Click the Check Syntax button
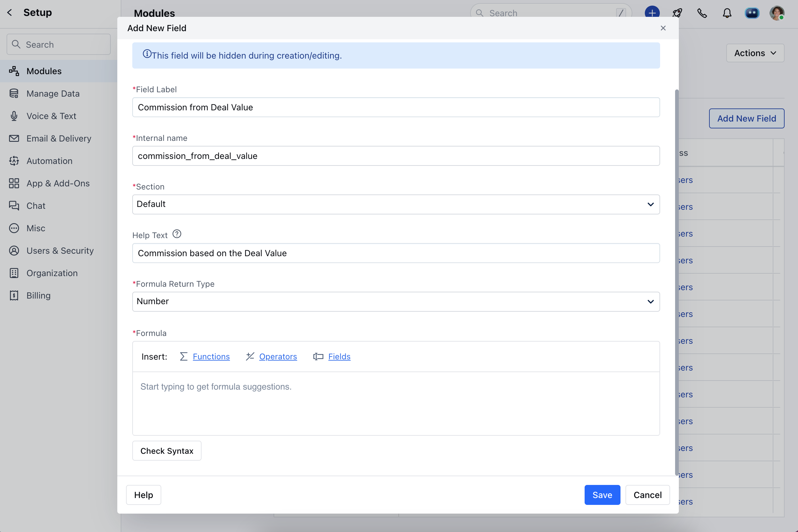The height and width of the screenshot is (532, 798). click(167, 451)
